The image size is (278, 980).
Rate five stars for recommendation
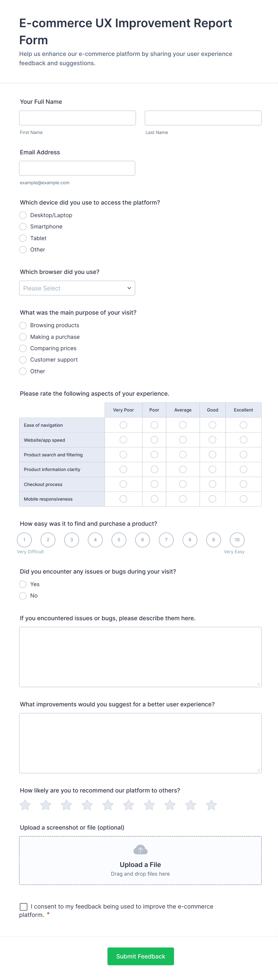pyautogui.click(x=108, y=805)
